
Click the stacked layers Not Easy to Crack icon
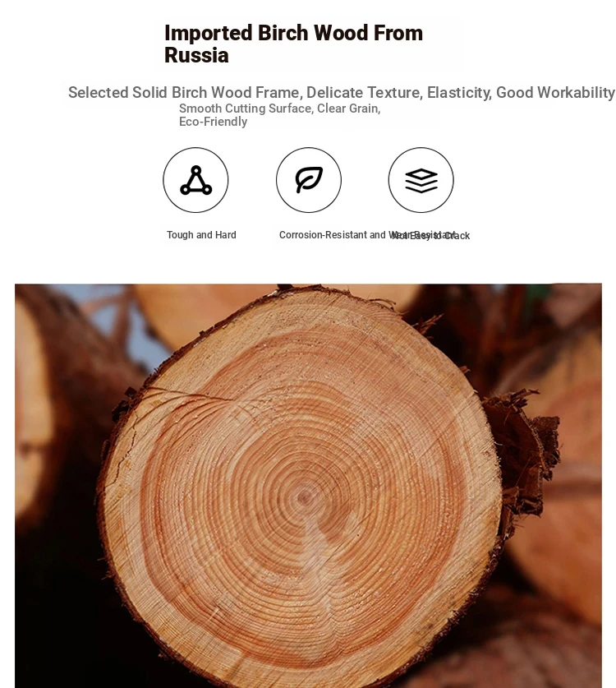pos(421,180)
